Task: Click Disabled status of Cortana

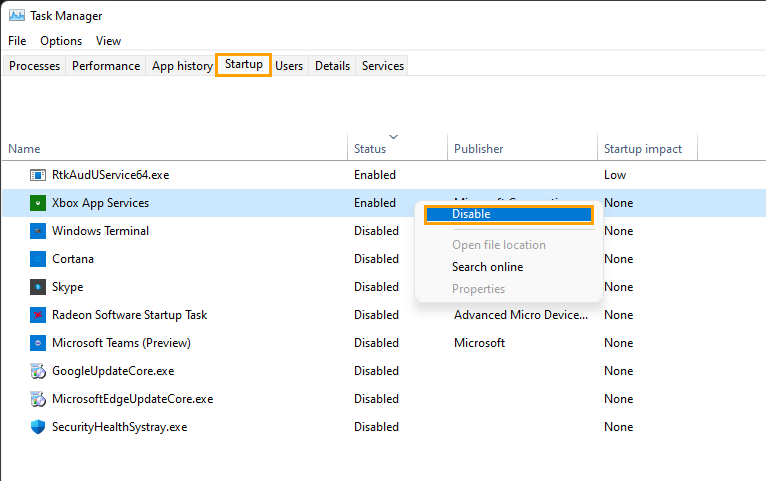Action: point(376,259)
